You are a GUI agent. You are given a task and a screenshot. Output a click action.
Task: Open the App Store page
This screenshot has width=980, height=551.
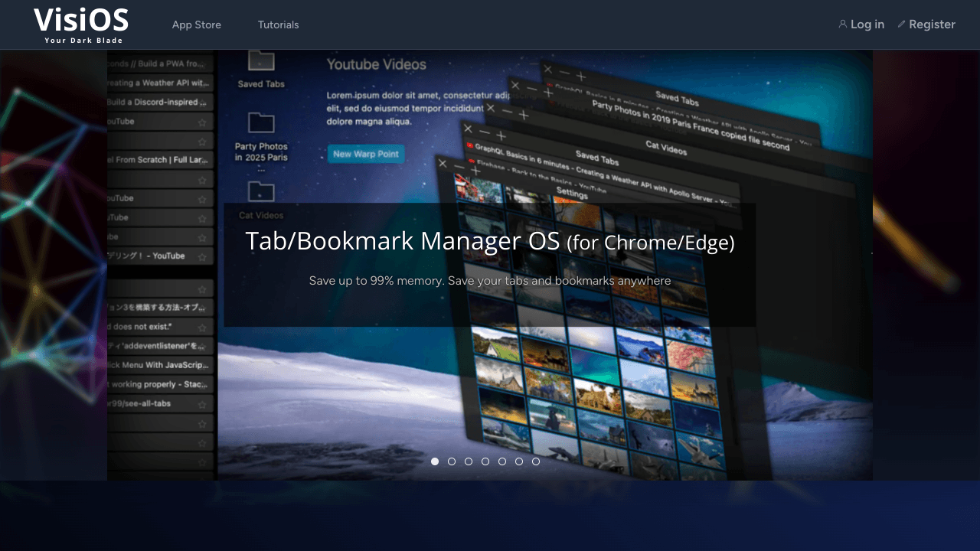click(x=197, y=24)
